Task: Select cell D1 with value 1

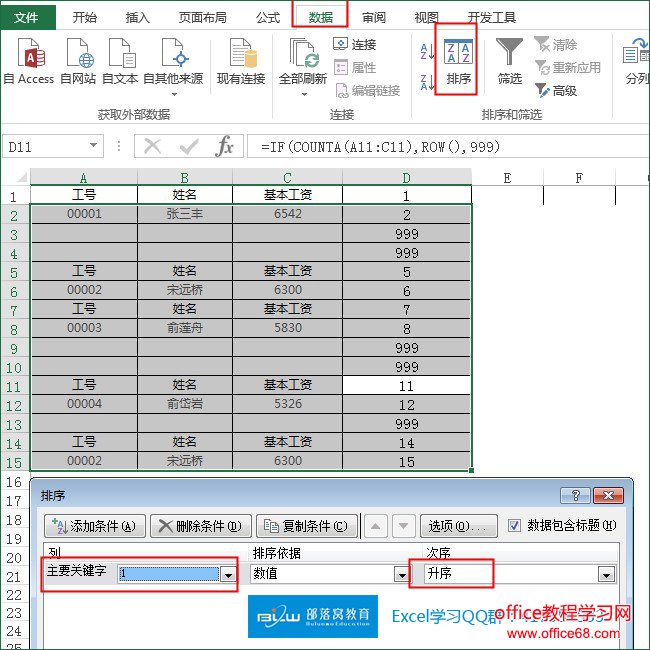Action: click(x=407, y=195)
